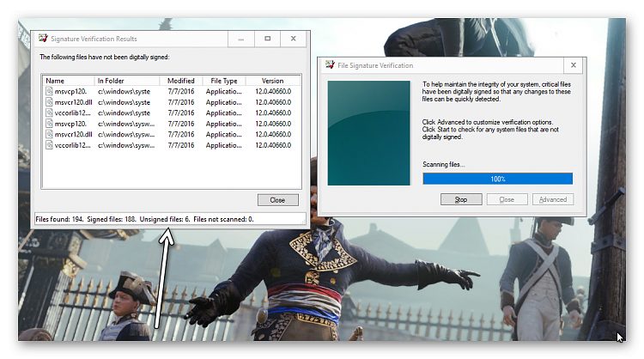Click file icon of vccorlib12 in c:\windows\sysw row
Screen dimensions: 644x359
coord(49,144)
